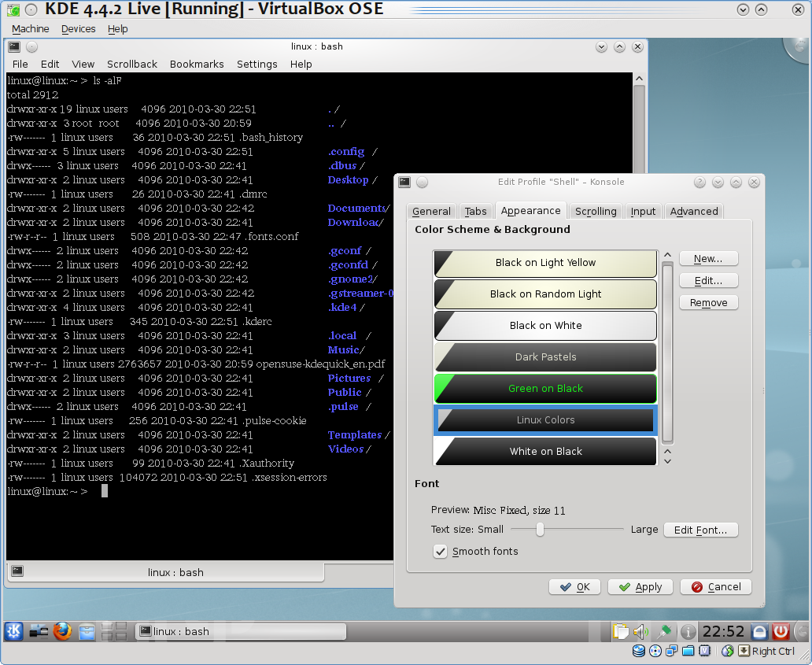
Task: Click the VirtualBox virtualization status icon
Action: click(705, 651)
